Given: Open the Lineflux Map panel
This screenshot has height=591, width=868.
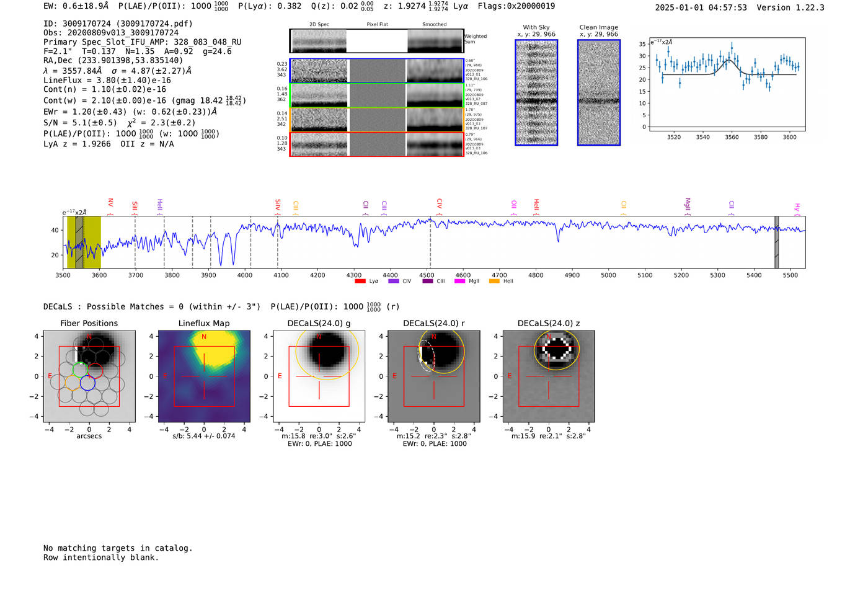Looking at the screenshot, I should point(204,376).
